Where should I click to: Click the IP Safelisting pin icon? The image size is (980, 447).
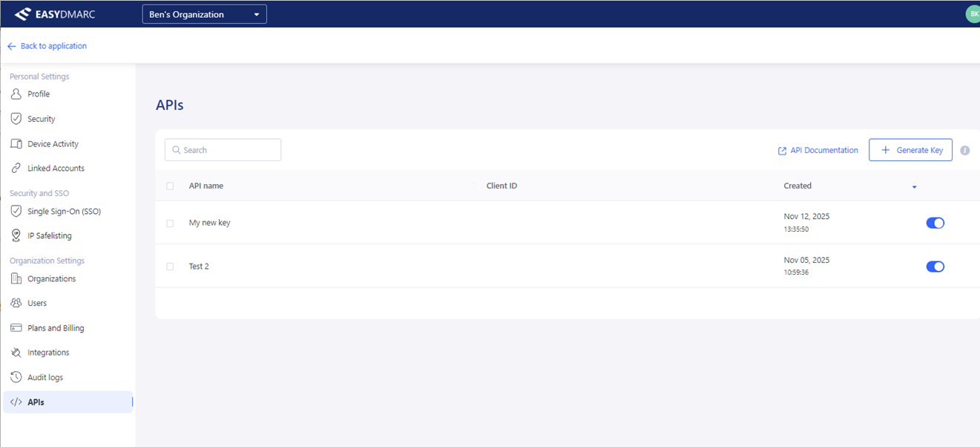(16, 235)
